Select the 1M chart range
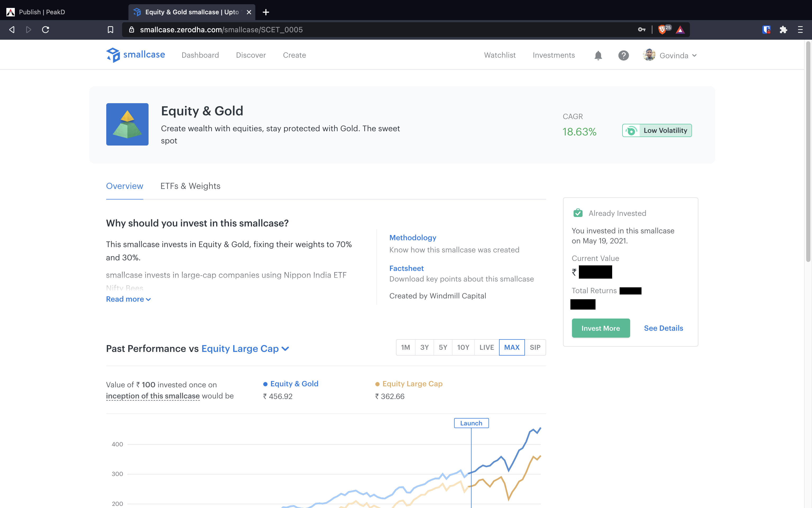 (405, 347)
